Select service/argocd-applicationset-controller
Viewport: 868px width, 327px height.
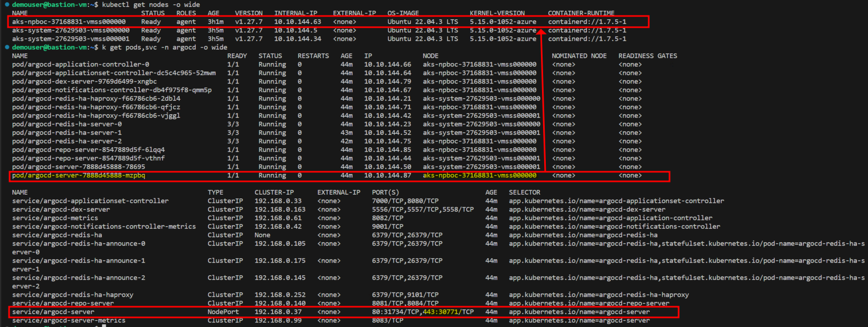pos(90,201)
